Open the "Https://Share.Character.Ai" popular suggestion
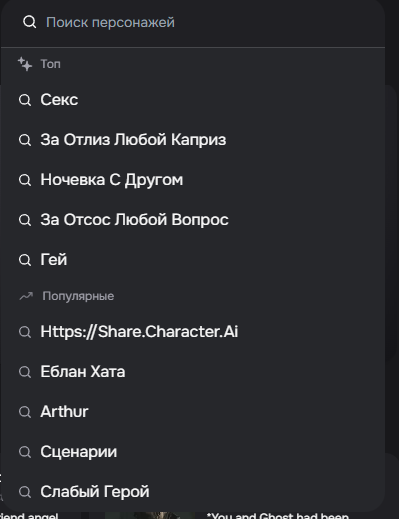399x519 pixels. [193, 332]
